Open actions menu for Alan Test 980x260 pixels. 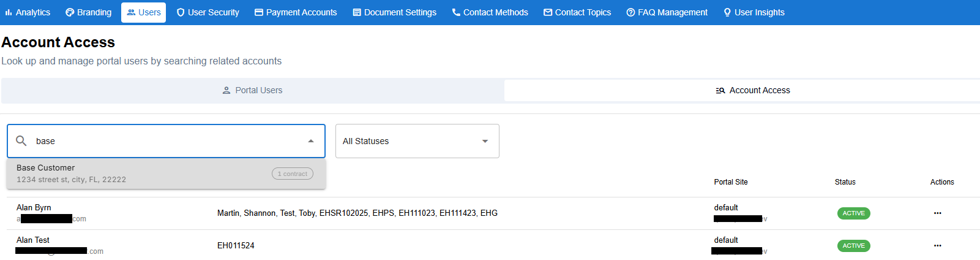tap(937, 246)
